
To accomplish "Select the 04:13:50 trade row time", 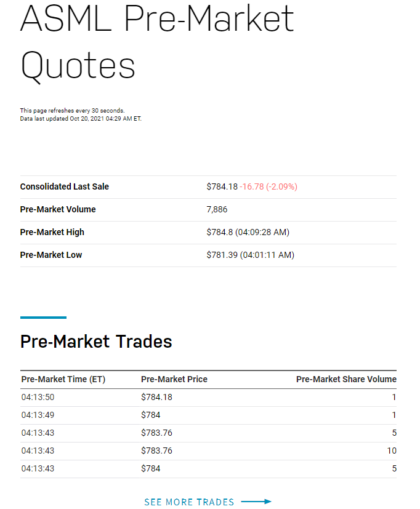I will 38,397.
